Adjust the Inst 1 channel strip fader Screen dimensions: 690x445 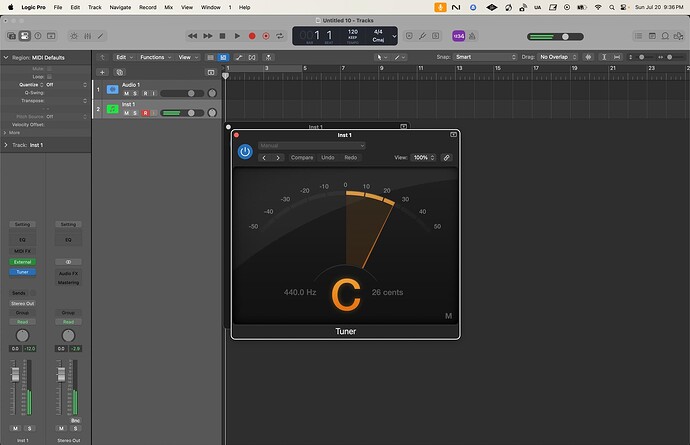(15, 375)
